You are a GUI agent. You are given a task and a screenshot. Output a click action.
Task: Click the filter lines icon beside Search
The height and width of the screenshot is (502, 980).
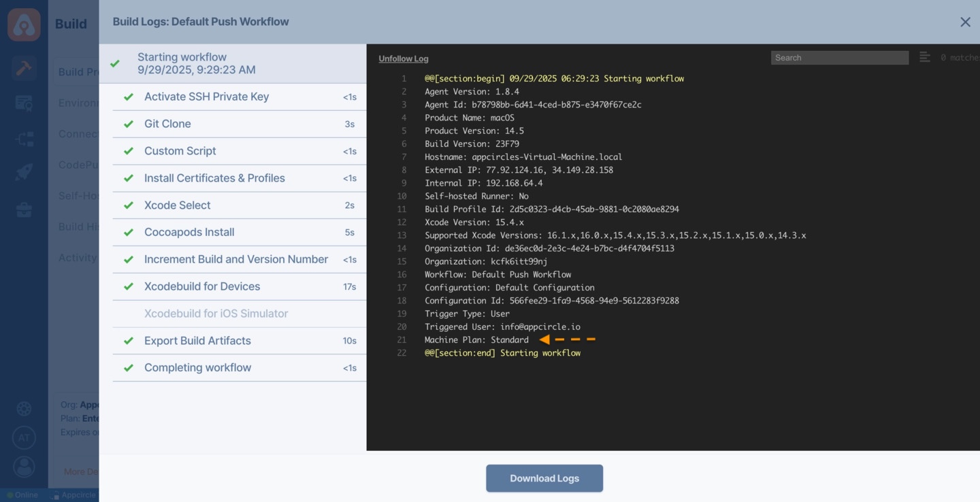click(x=924, y=58)
